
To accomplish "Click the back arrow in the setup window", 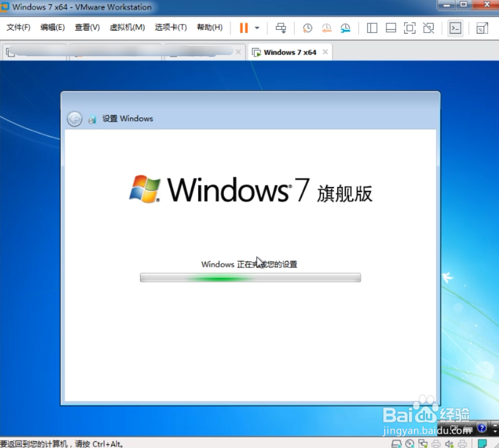I will (x=74, y=119).
